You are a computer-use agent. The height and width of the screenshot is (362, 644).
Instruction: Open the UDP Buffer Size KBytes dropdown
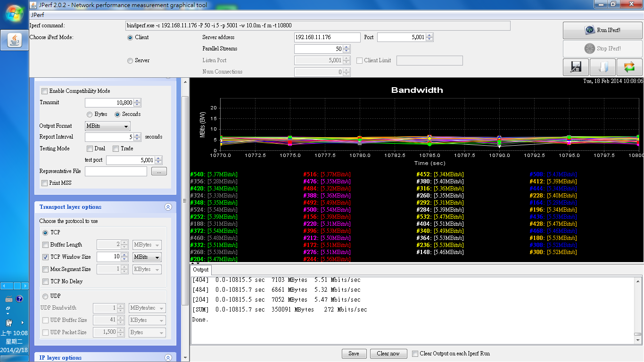pyautogui.click(x=147, y=321)
